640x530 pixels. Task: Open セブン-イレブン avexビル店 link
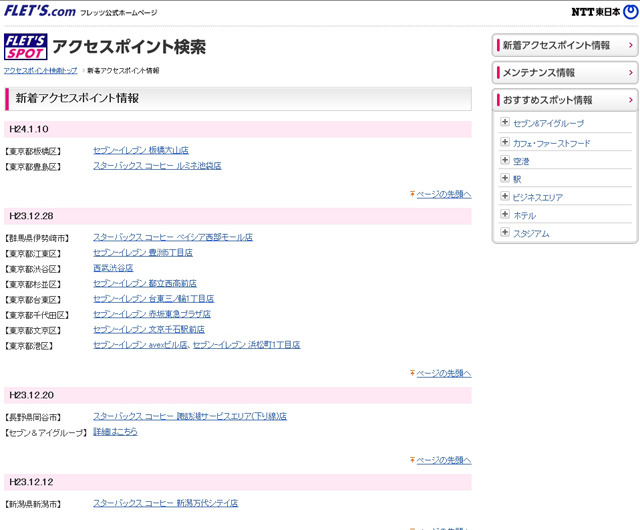[x=140, y=345]
